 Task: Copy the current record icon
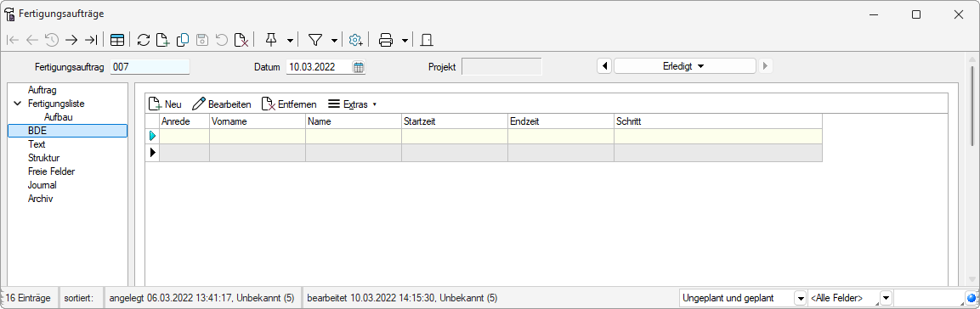click(x=183, y=40)
